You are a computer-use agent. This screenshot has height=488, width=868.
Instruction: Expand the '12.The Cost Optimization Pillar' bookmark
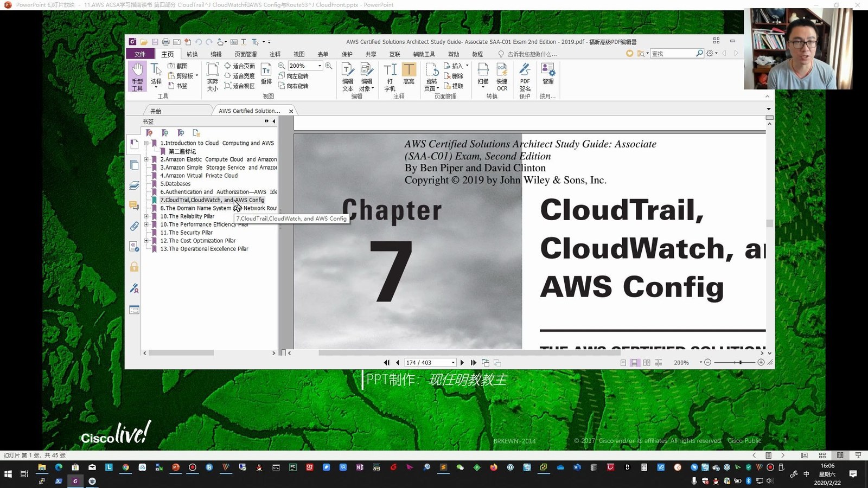(x=146, y=241)
